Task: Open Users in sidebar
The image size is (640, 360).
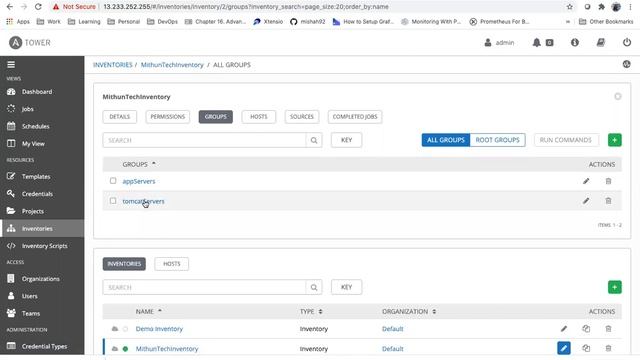Action: 29,296
